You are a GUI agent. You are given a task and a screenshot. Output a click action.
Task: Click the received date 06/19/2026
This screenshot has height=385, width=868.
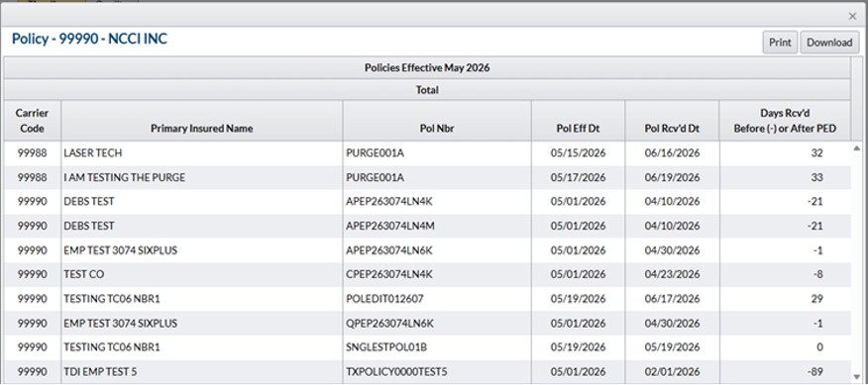click(672, 177)
